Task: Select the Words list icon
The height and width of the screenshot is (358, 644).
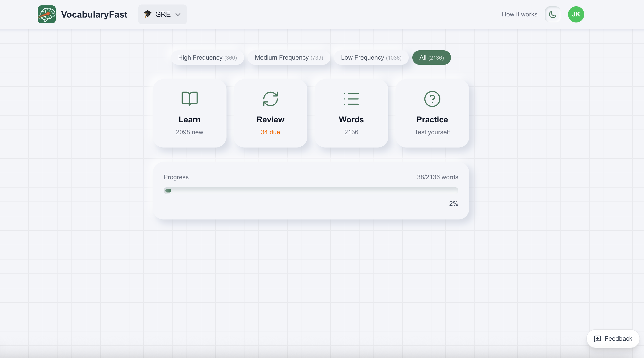Action: [x=351, y=99]
